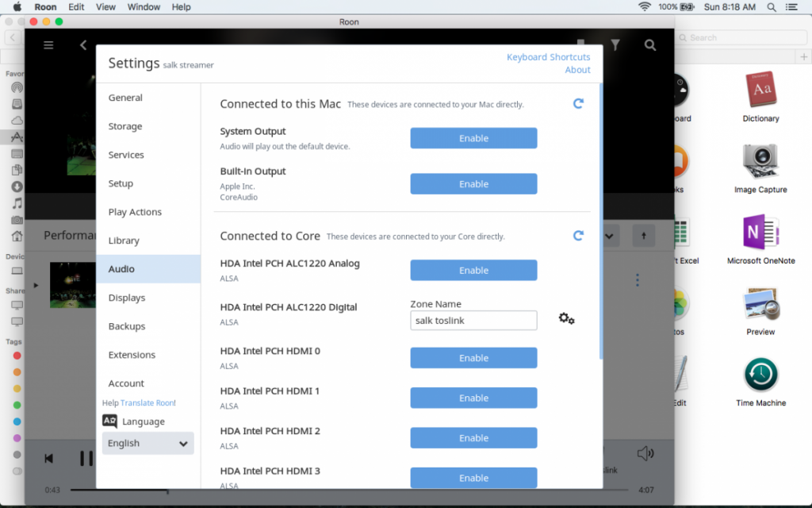
Task: Enable HDA Intel PCH HDMI 3
Action: click(473, 477)
